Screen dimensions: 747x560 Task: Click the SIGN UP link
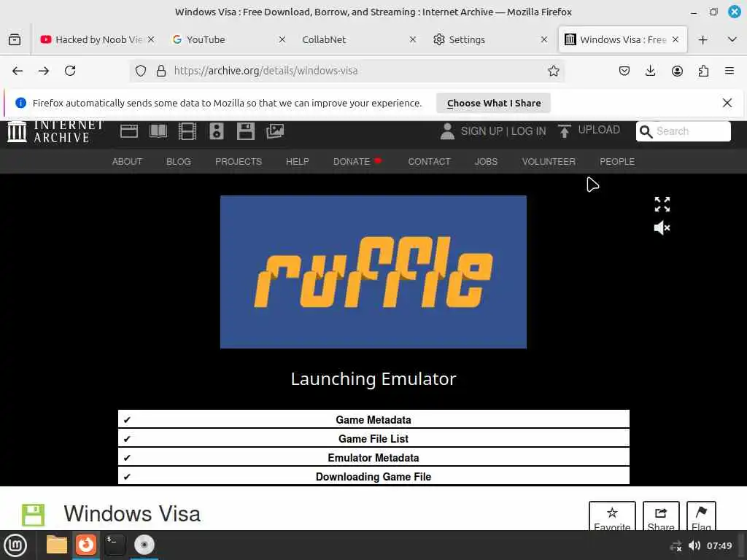[481, 131]
